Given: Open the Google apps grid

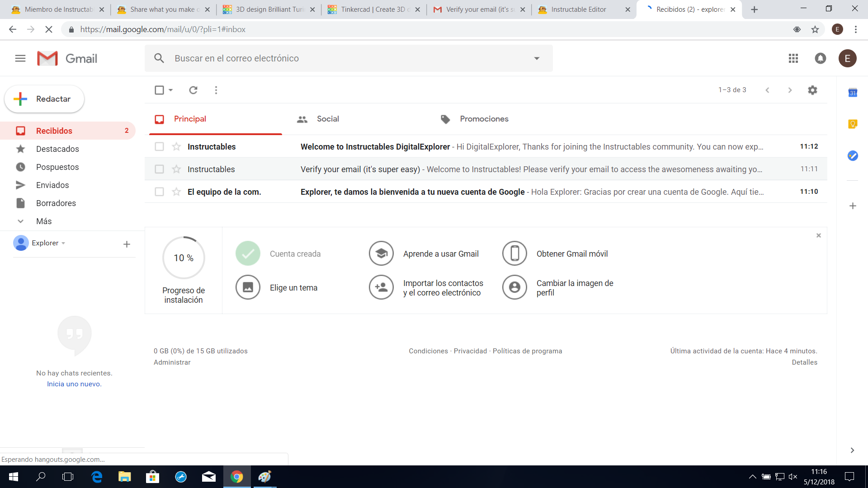Looking at the screenshot, I should 793,58.
